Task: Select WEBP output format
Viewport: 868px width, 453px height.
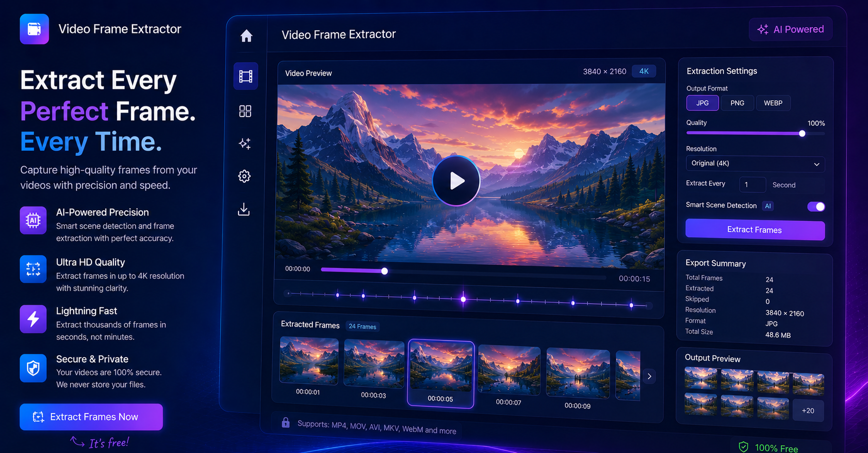Action: click(773, 103)
